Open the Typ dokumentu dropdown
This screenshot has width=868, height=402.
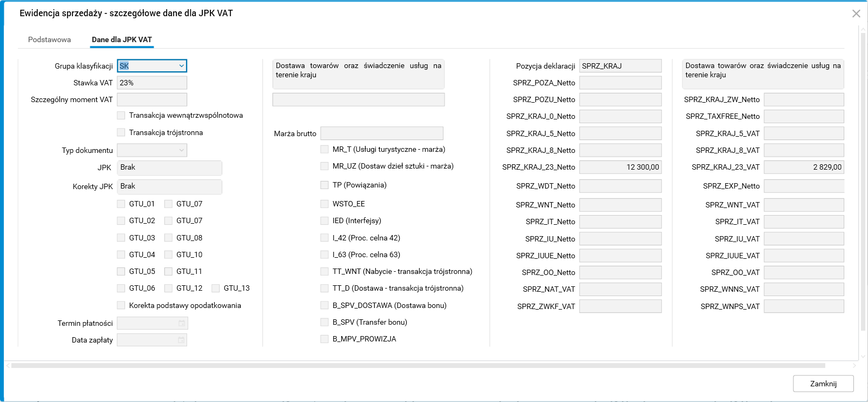[x=181, y=150]
